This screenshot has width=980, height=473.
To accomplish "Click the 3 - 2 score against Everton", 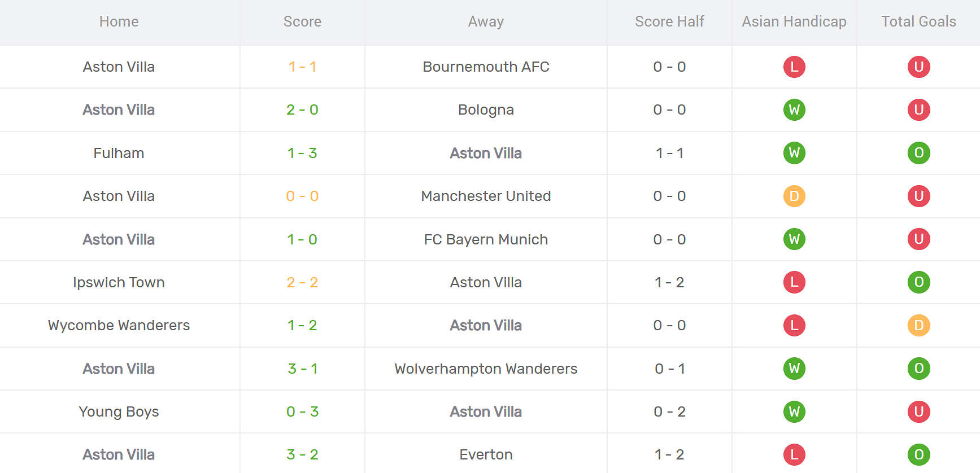I will coord(302,454).
